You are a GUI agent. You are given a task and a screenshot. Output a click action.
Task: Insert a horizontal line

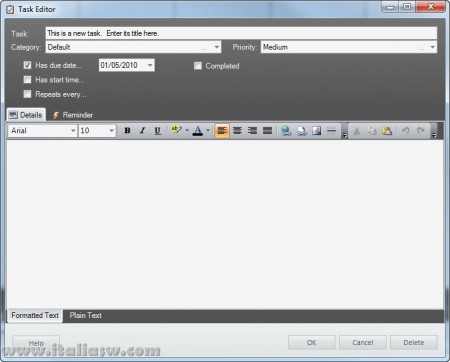(x=332, y=130)
